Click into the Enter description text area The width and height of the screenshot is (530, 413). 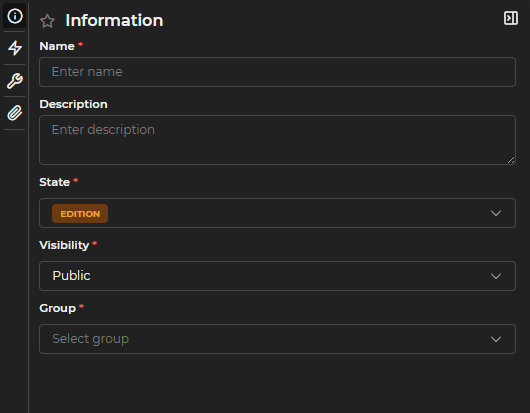click(277, 140)
